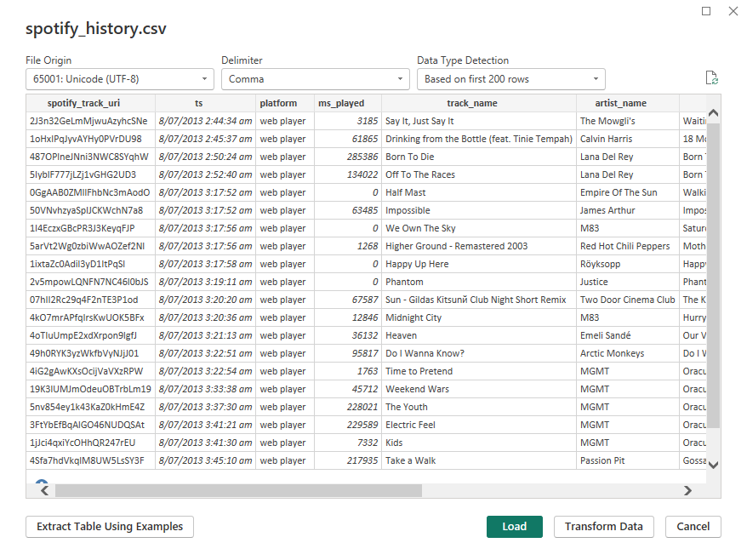Open the Data Type Detection dropdown
747x560 pixels.
(x=511, y=79)
